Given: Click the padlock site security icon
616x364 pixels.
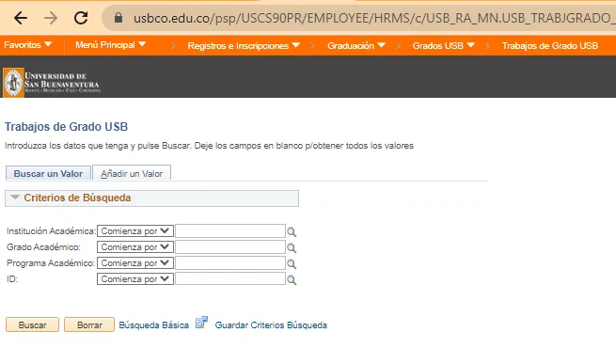Looking at the screenshot, I should (118, 18).
